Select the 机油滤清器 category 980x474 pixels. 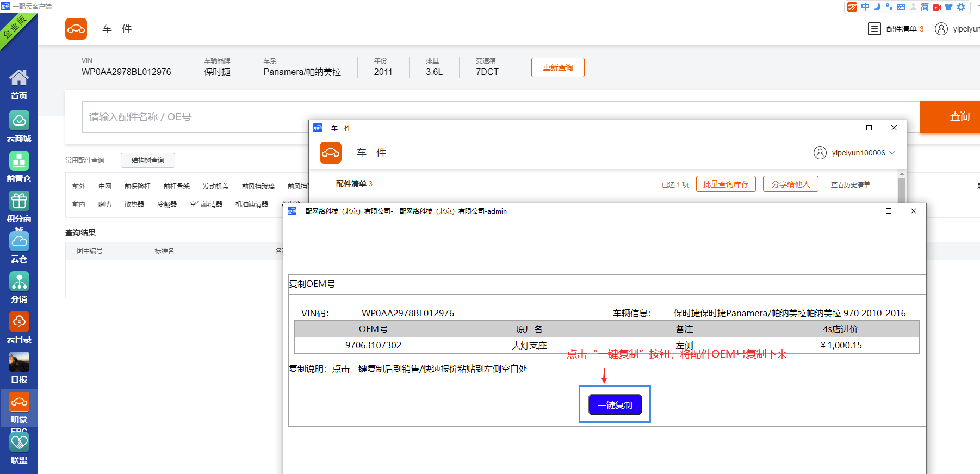point(252,204)
